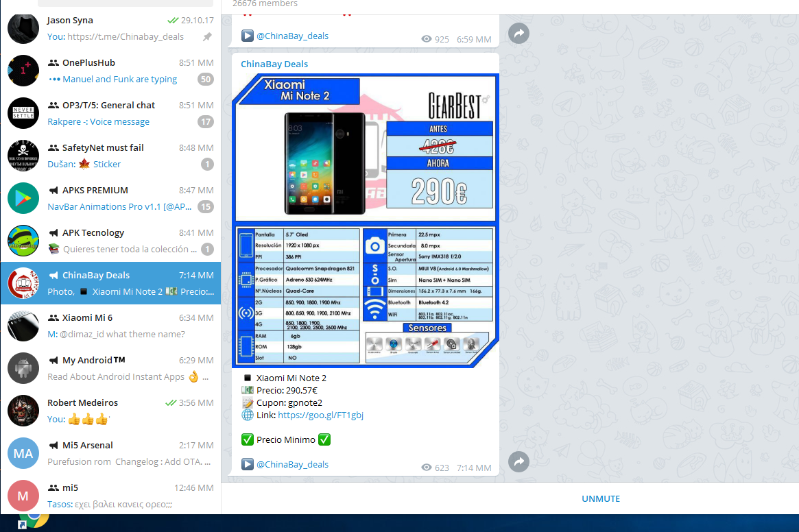Click the unread badge on SafetyNet must fail
This screenshot has width=799, height=532.
pyautogui.click(x=207, y=164)
